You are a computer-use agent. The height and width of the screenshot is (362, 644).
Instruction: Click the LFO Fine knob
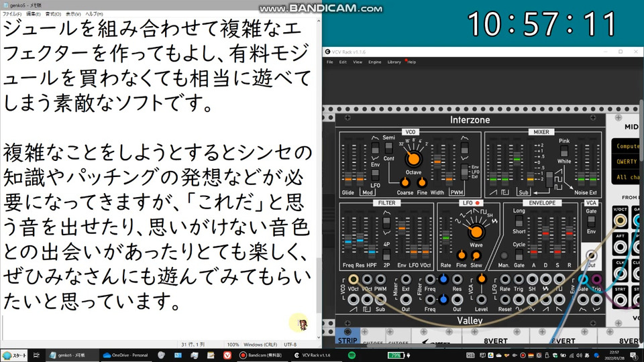(462, 255)
